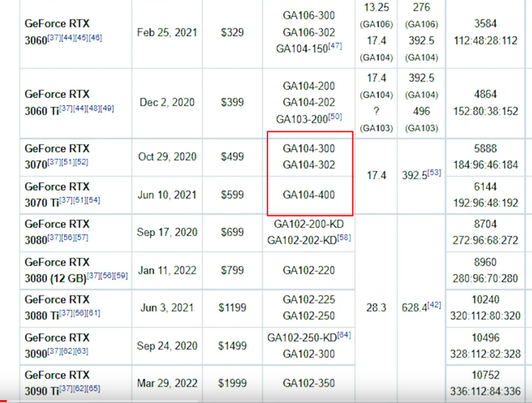Click the $1499 price cell
The height and width of the screenshot is (403, 532).
click(232, 346)
